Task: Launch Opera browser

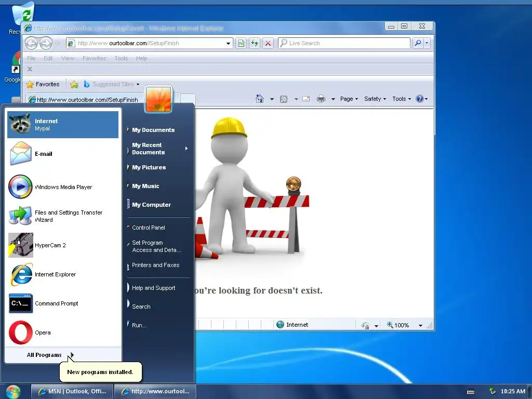Action: click(x=63, y=332)
